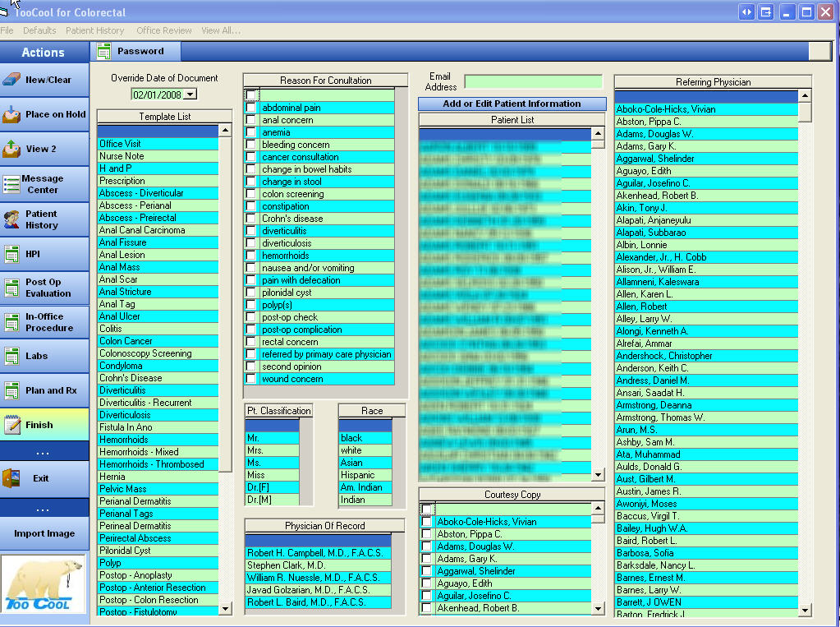Check the hemorrhoids reason checkbox

tap(250, 256)
